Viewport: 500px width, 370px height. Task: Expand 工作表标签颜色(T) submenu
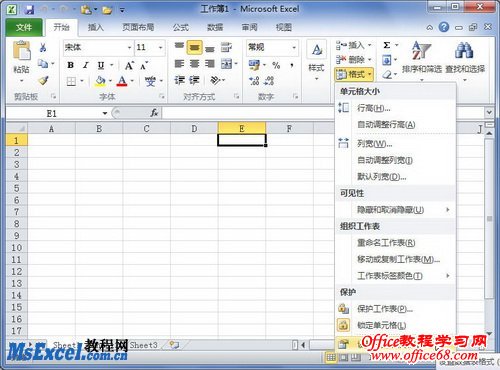point(396,276)
